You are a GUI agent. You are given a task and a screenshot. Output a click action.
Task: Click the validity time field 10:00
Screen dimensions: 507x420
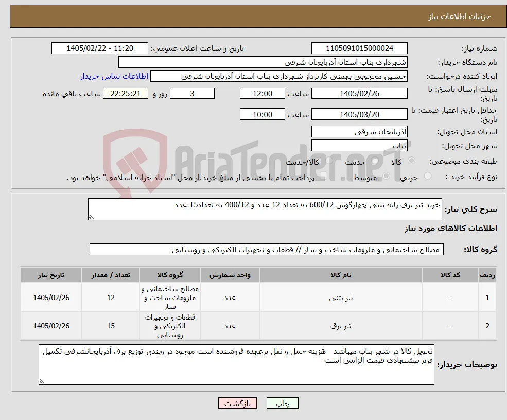(262, 114)
